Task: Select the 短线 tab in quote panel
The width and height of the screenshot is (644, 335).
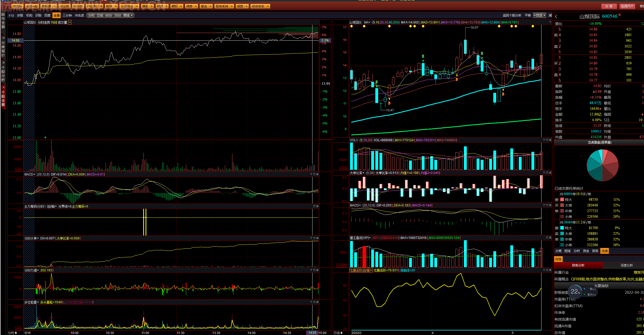Action: tap(567, 251)
